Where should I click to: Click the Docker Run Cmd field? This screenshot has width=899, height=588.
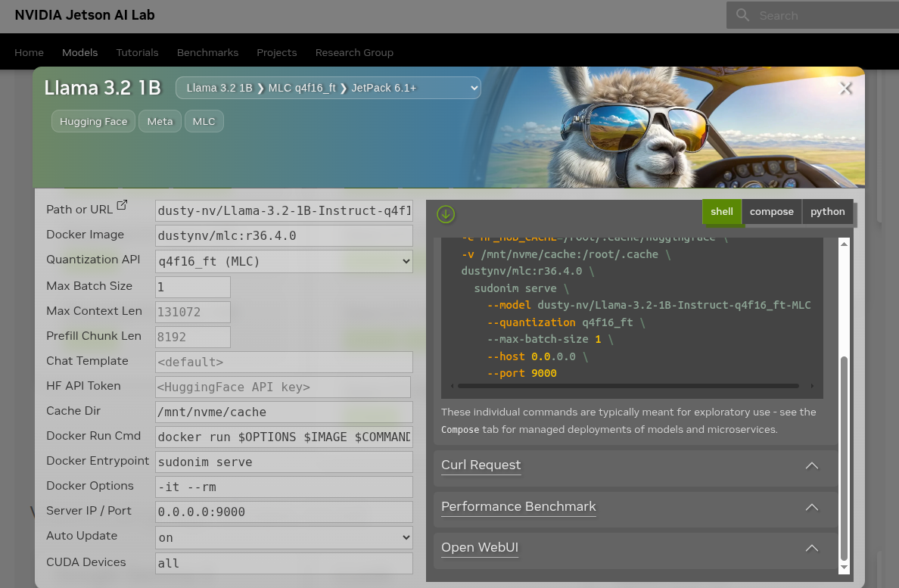click(x=284, y=437)
